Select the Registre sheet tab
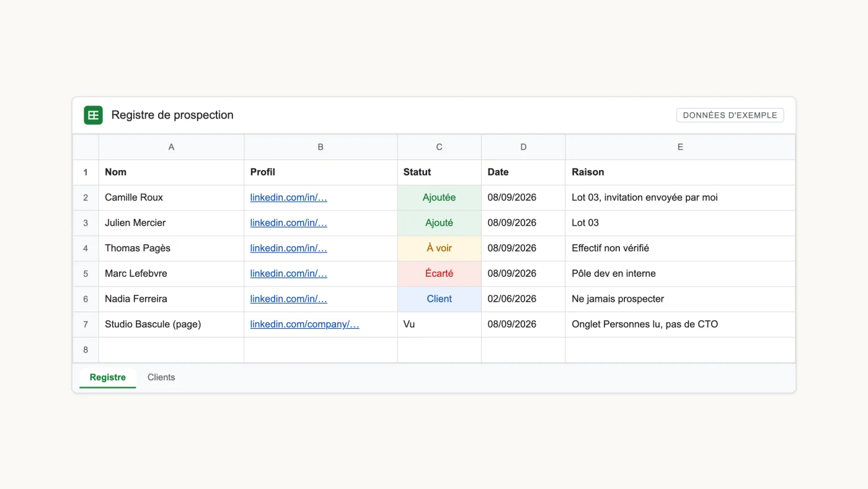868x489 pixels. 108,377
